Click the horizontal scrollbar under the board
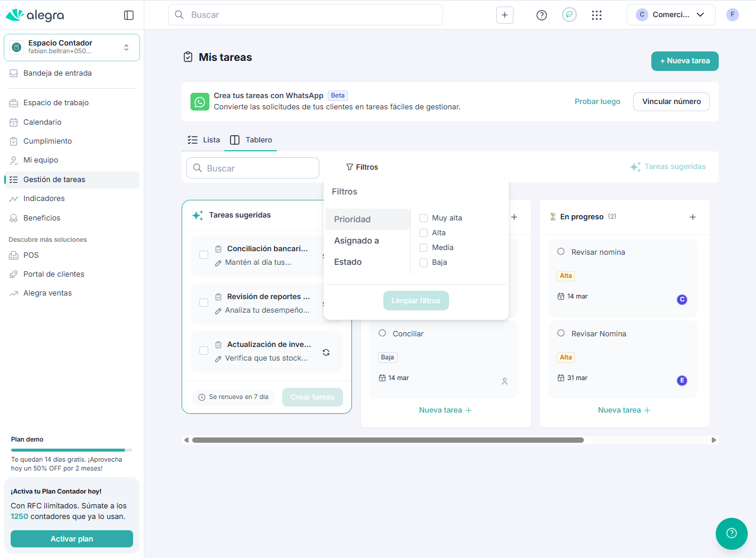This screenshot has height=558, width=756. [x=387, y=440]
